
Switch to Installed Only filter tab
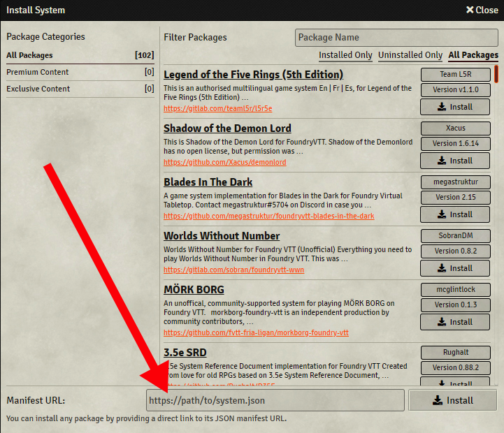[345, 55]
